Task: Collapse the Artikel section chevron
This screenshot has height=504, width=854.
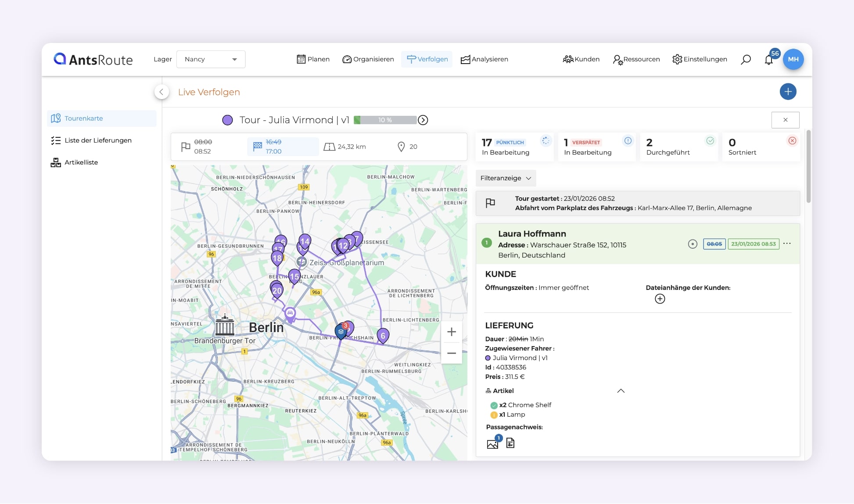Action: [621, 391]
